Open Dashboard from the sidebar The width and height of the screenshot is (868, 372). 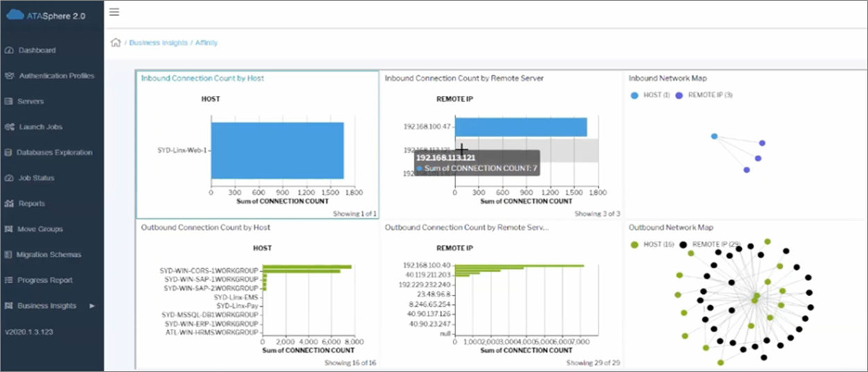pos(37,50)
